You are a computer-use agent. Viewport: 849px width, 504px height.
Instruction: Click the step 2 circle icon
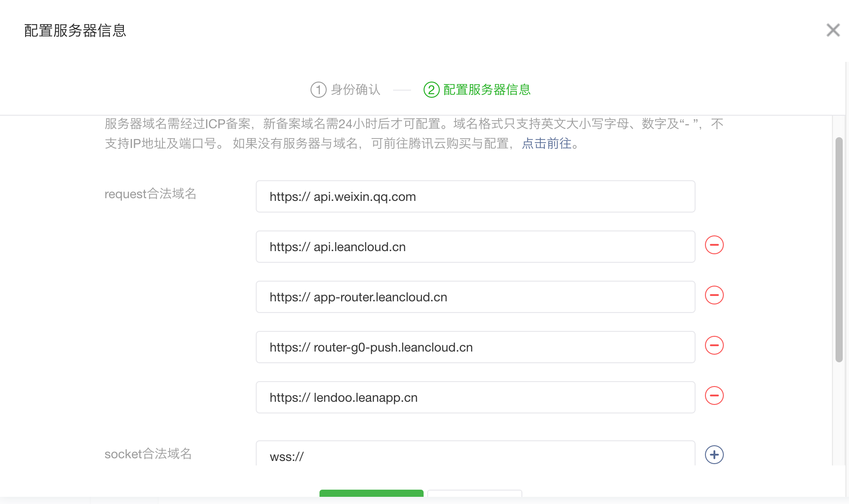point(431,90)
